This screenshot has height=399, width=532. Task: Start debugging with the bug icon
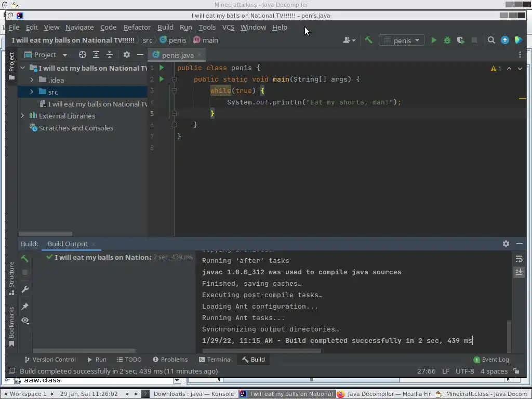[x=447, y=40]
